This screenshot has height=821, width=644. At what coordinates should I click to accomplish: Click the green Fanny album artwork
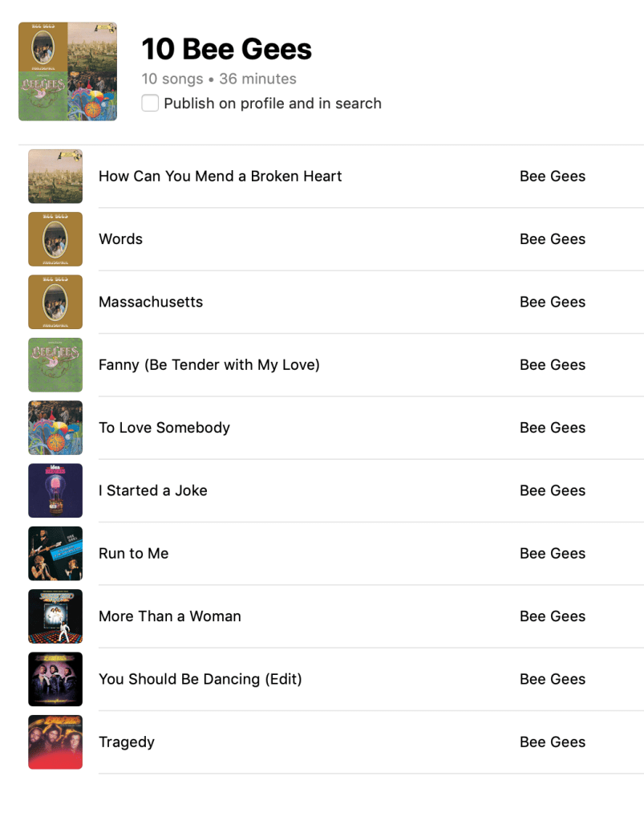click(x=55, y=365)
